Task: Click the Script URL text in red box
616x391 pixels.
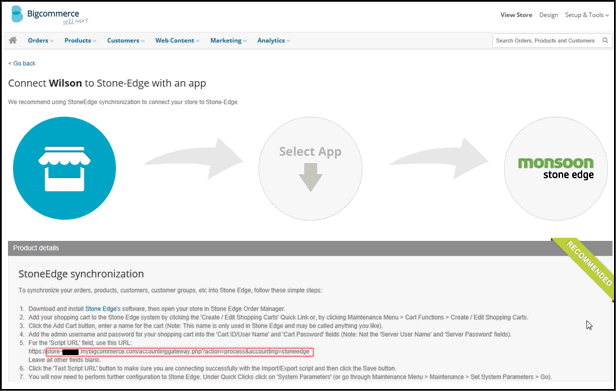Action: pos(180,352)
